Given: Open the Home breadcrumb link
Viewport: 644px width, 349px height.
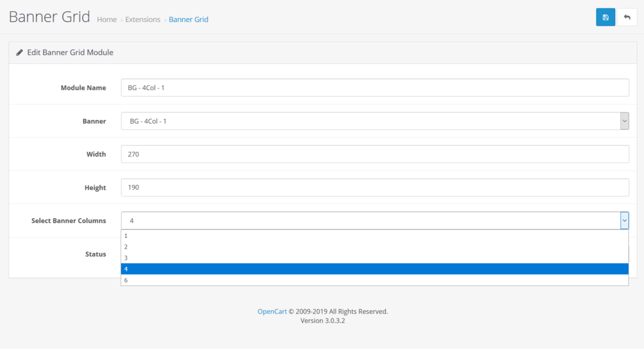Looking at the screenshot, I should 107,19.
